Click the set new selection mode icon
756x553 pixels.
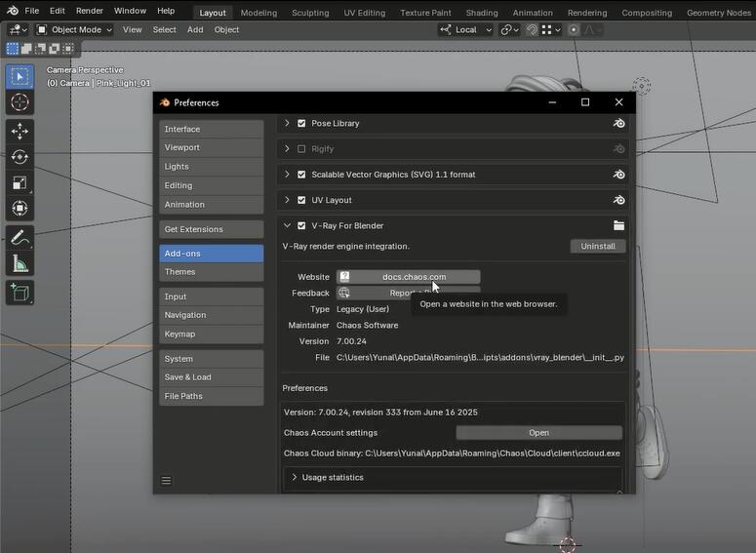(13, 48)
